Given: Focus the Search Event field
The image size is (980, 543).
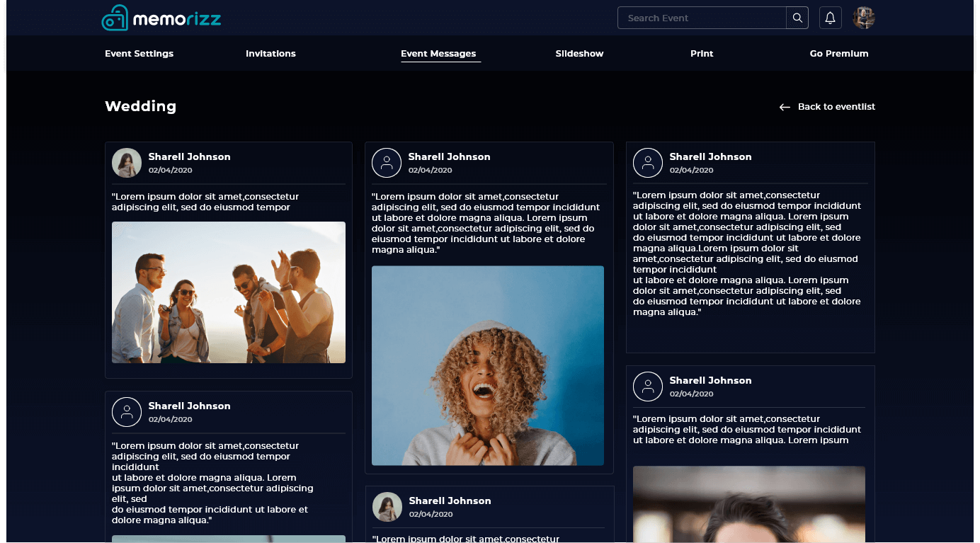Looking at the screenshot, I should click(x=702, y=18).
